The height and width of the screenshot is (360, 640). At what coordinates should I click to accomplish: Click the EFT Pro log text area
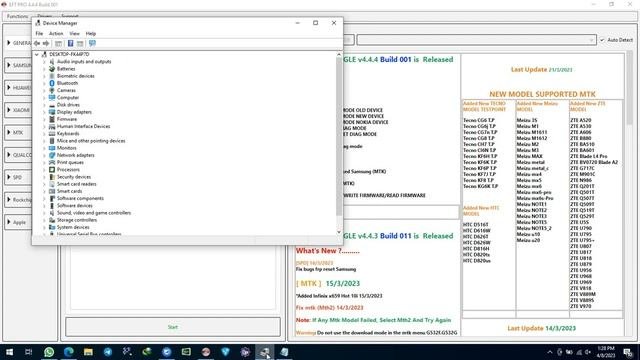(x=173, y=278)
